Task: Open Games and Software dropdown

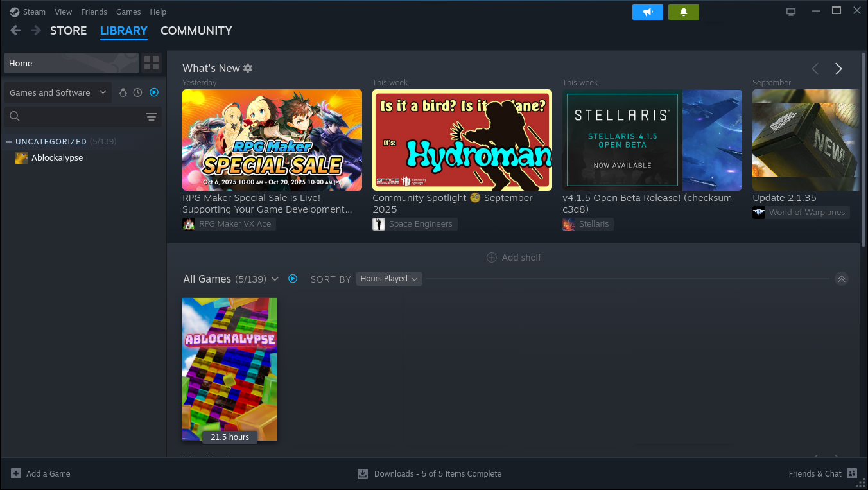Action: [58, 92]
